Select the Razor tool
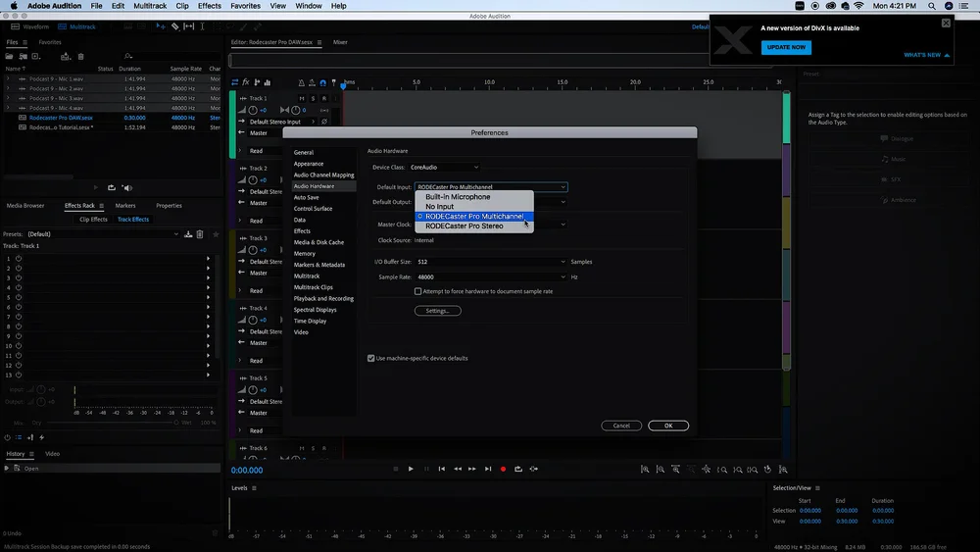Screen dimensions: 980x552 [175, 26]
